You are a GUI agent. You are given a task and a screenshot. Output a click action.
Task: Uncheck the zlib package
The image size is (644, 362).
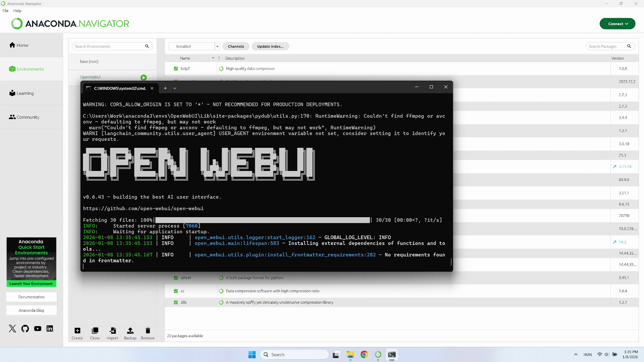175,302
